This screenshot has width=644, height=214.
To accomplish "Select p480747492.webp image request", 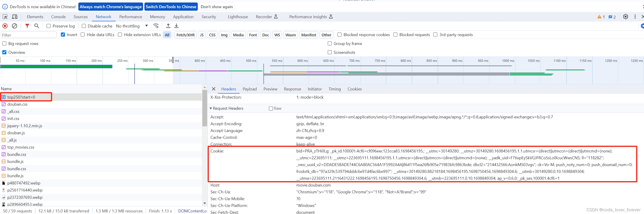I will [x=101, y=183].
